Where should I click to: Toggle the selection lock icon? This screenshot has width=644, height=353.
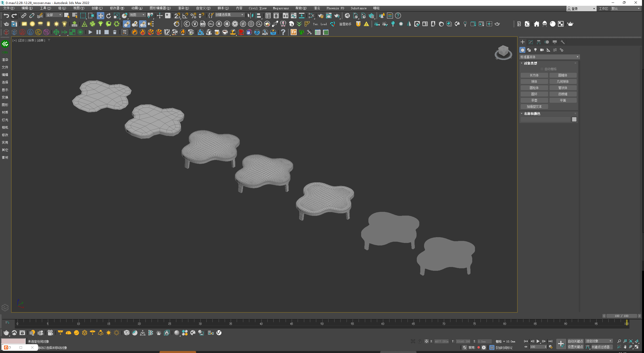420,341
